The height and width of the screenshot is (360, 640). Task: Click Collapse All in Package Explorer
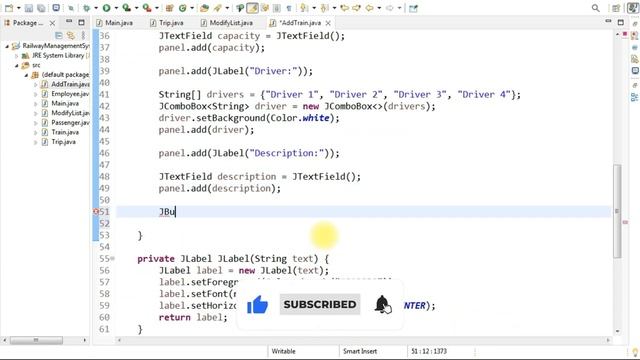pyautogui.click(x=59, y=36)
